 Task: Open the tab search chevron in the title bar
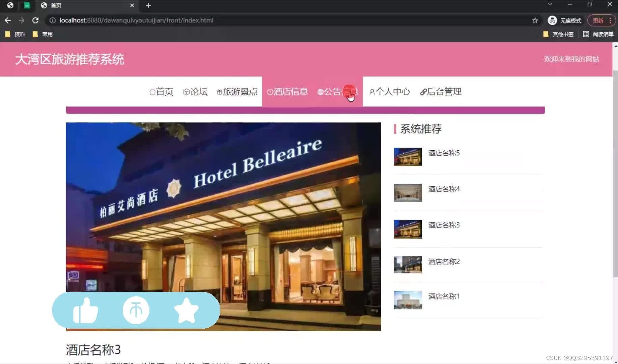[550, 4]
